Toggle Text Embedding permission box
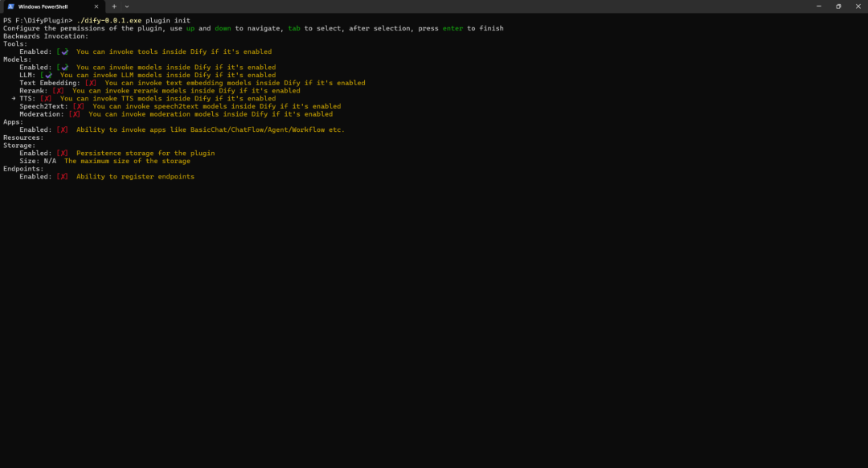The width and height of the screenshot is (868, 468). click(x=91, y=83)
